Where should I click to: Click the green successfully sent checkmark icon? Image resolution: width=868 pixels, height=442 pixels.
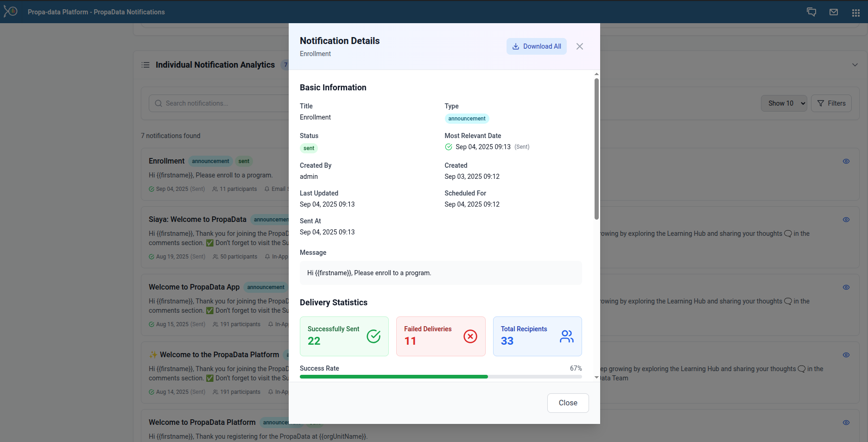tap(374, 336)
